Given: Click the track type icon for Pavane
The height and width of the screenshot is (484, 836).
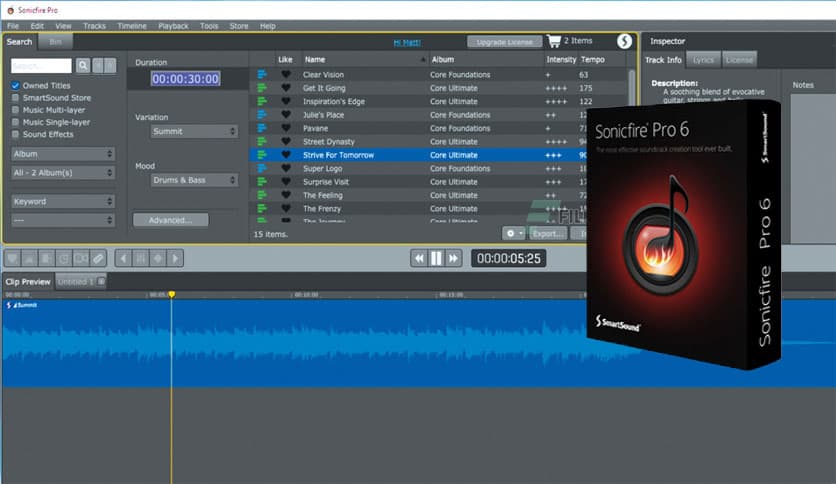Looking at the screenshot, I should pyautogui.click(x=262, y=128).
